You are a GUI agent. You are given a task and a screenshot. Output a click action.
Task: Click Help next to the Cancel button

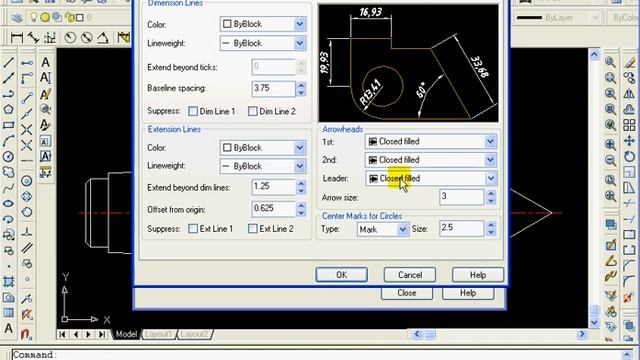(x=478, y=275)
